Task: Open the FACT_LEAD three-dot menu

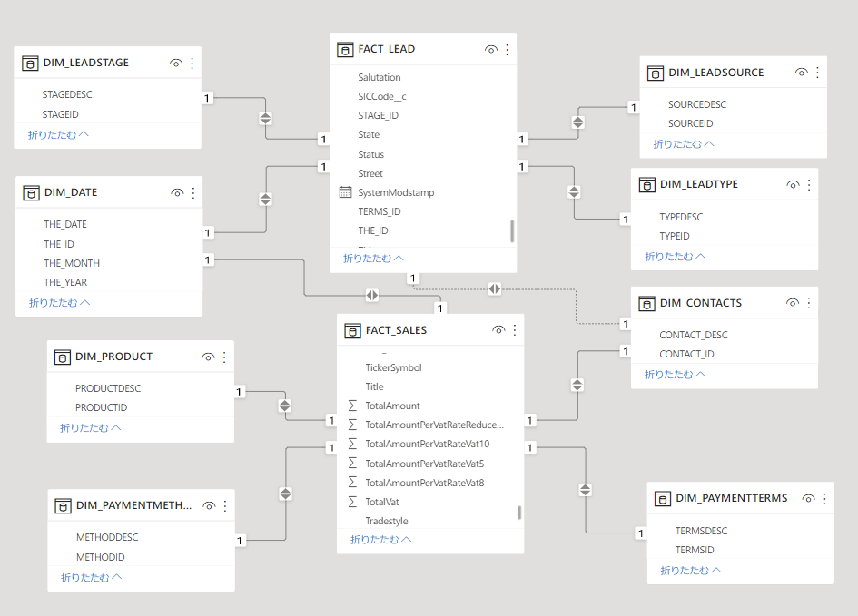Action: click(x=507, y=49)
